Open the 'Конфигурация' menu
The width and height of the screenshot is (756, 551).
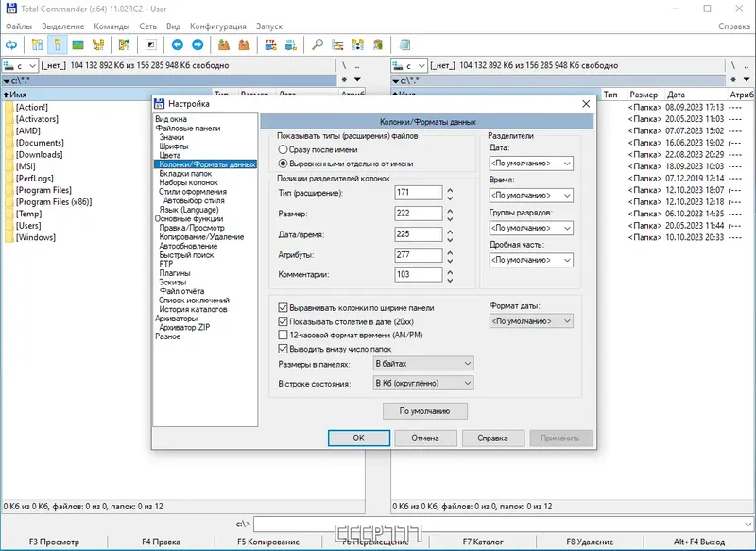(218, 26)
